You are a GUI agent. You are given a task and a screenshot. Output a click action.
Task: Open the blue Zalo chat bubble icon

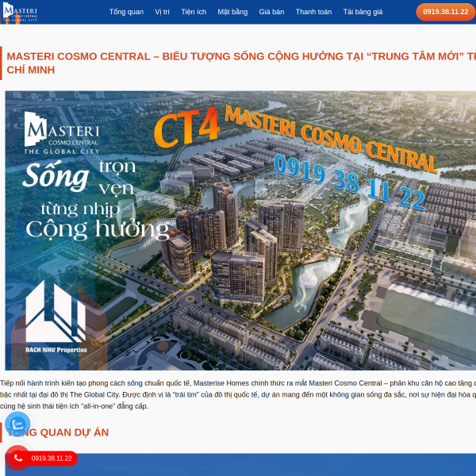coord(17,424)
